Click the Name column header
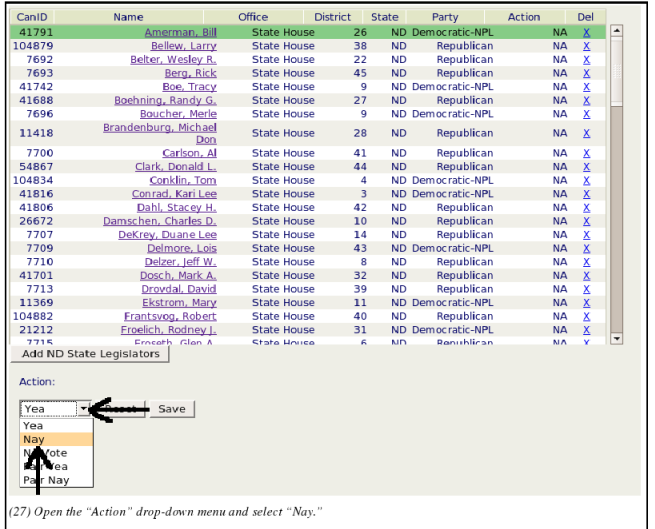 (x=128, y=17)
